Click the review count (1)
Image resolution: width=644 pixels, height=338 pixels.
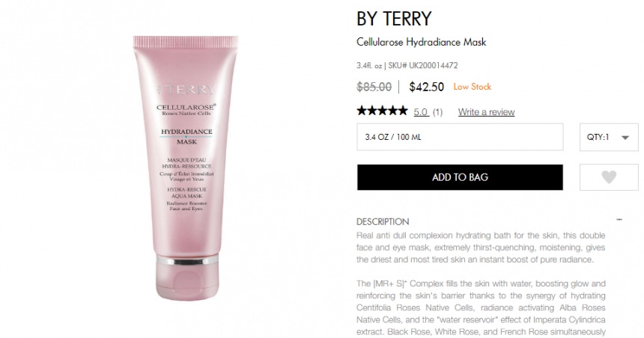[438, 112]
